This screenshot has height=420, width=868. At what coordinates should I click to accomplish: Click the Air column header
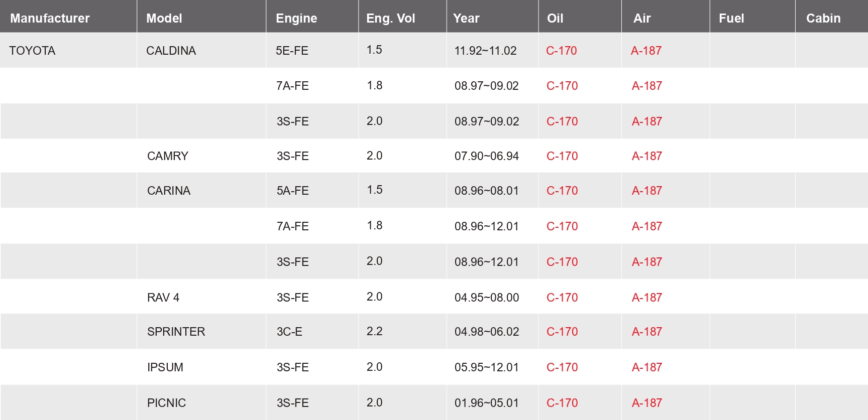pyautogui.click(x=642, y=19)
